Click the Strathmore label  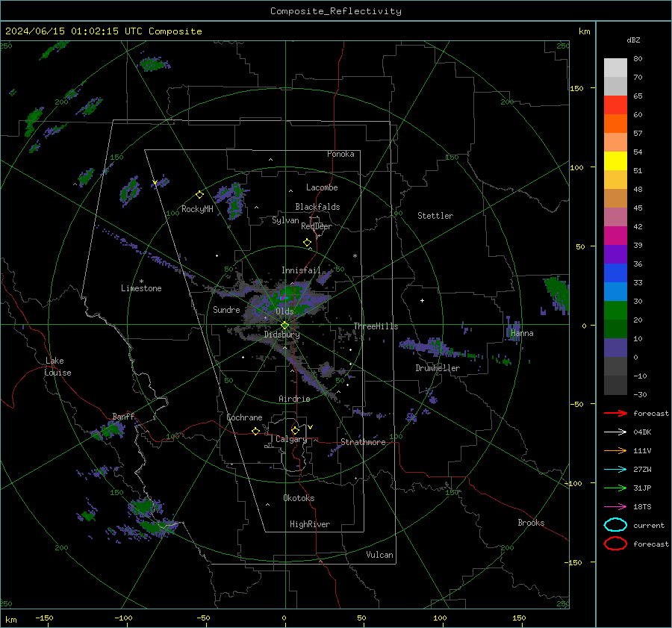click(363, 442)
